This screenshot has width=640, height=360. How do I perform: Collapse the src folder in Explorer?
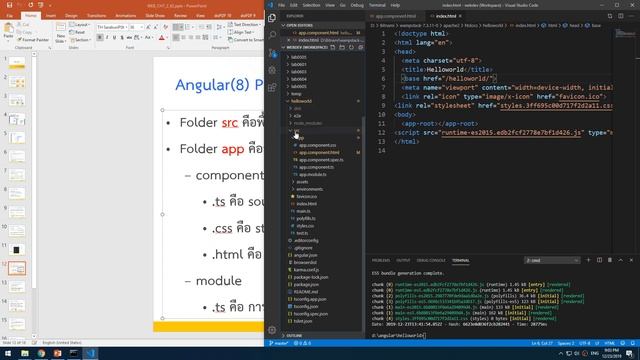click(296, 131)
